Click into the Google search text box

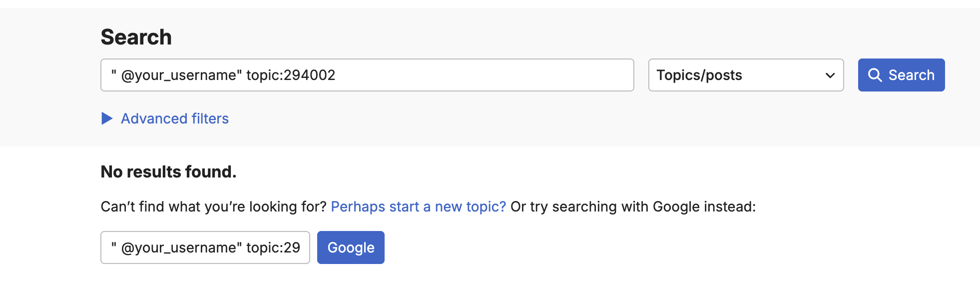coord(205,247)
